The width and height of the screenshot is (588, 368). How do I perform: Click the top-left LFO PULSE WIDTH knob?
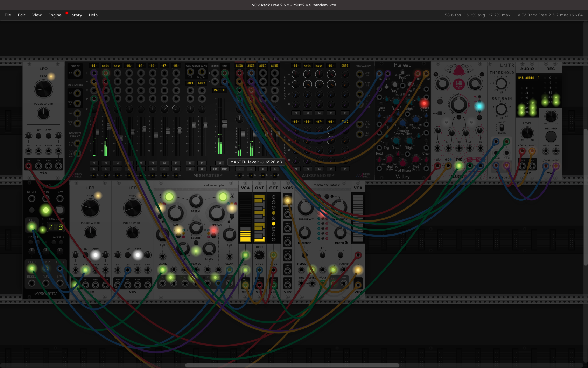tap(43, 113)
